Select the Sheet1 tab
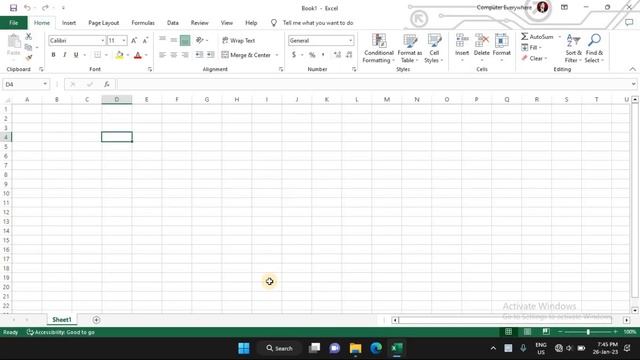640x360 pixels. [62, 320]
